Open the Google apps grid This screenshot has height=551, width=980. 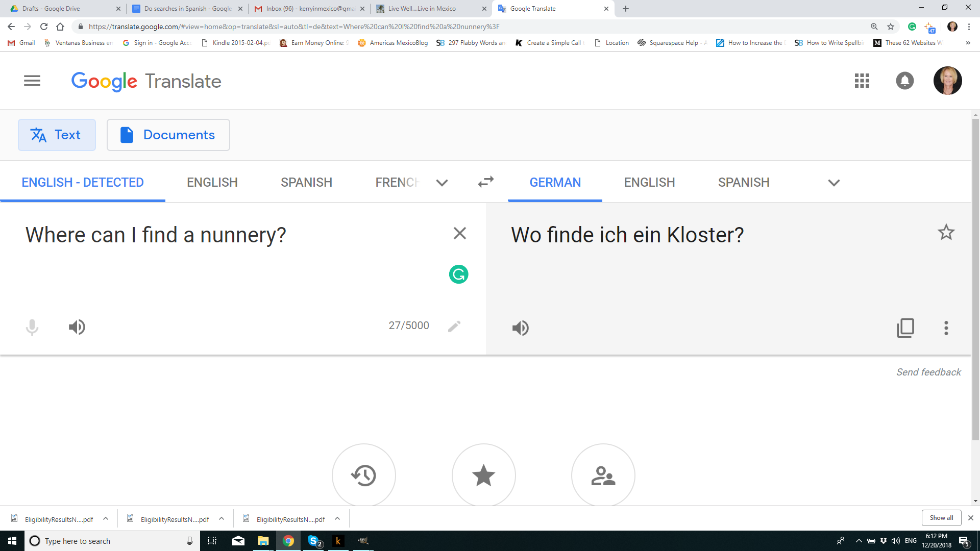862,81
